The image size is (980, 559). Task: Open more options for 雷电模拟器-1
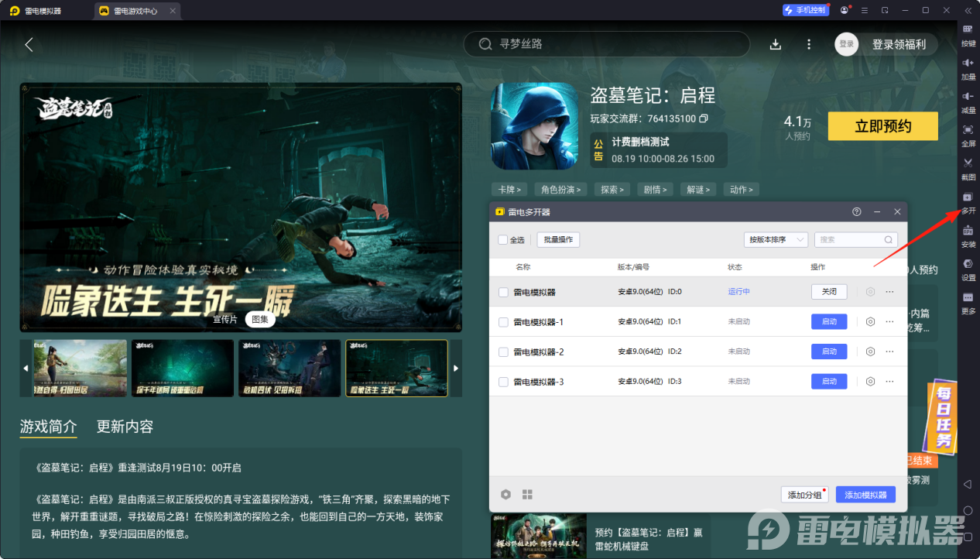(889, 321)
